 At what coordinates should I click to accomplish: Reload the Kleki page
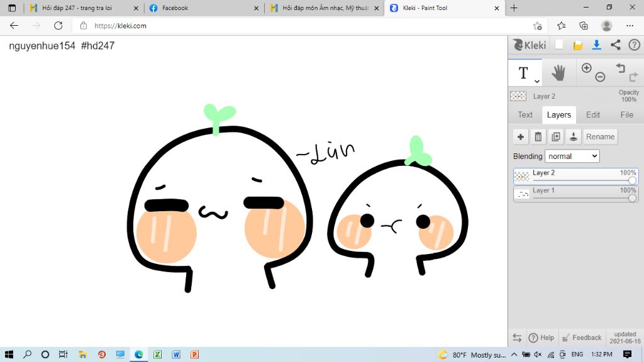[x=58, y=25]
